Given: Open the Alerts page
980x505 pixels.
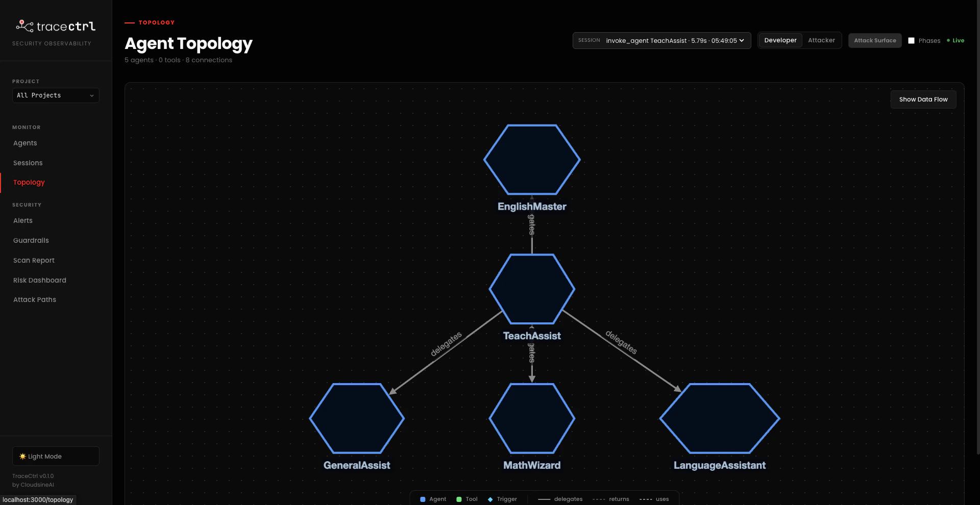Looking at the screenshot, I should point(23,221).
